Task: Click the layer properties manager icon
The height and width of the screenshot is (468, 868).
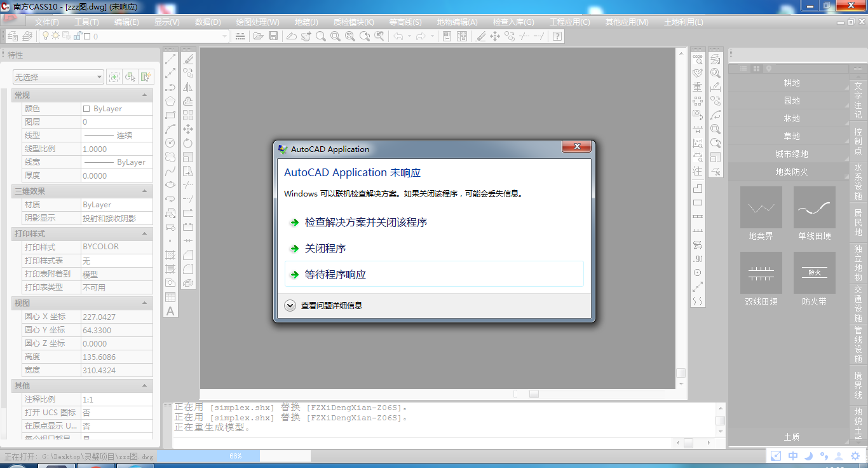Action: (13, 36)
